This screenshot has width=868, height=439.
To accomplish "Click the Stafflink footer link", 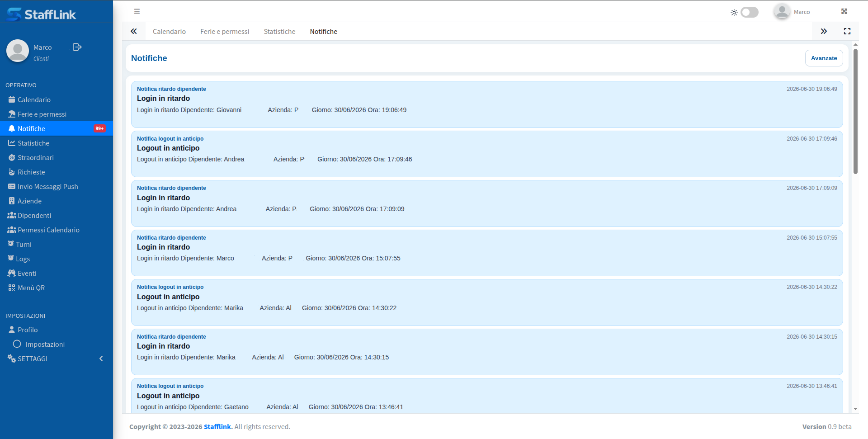I will tap(217, 426).
